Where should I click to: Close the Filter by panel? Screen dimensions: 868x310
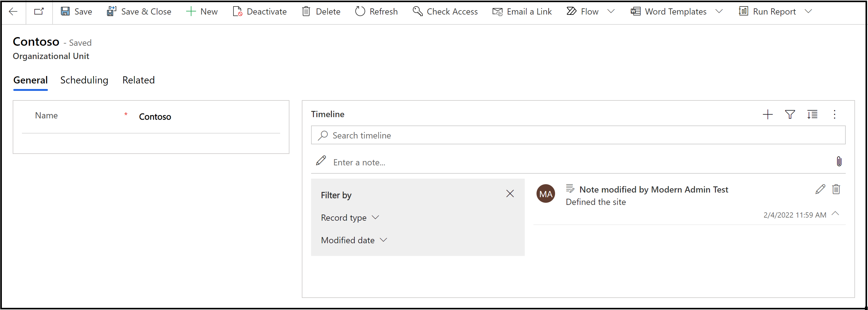[510, 194]
